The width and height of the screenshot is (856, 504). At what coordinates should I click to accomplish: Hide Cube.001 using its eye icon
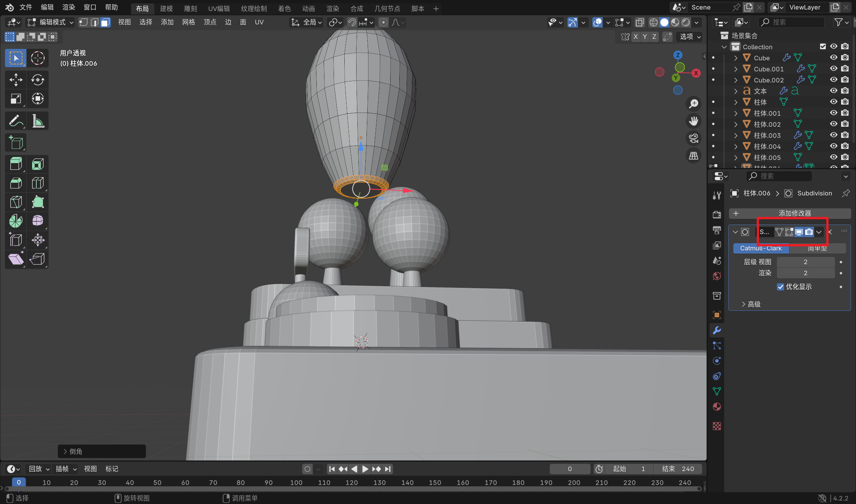click(833, 69)
